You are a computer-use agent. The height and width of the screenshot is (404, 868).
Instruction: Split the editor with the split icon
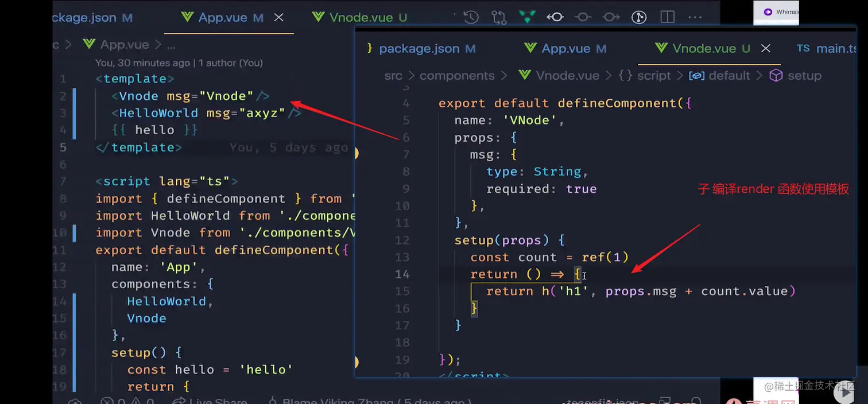pyautogui.click(x=667, y=17)
